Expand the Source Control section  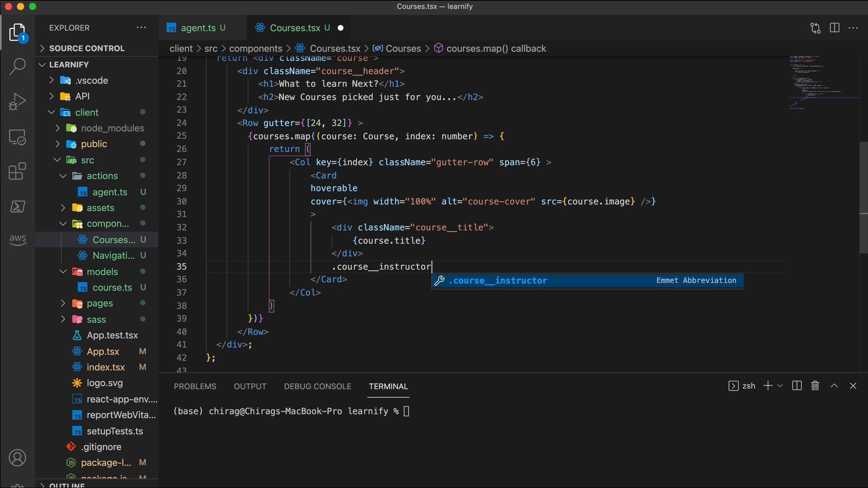(x=97, y=48)
